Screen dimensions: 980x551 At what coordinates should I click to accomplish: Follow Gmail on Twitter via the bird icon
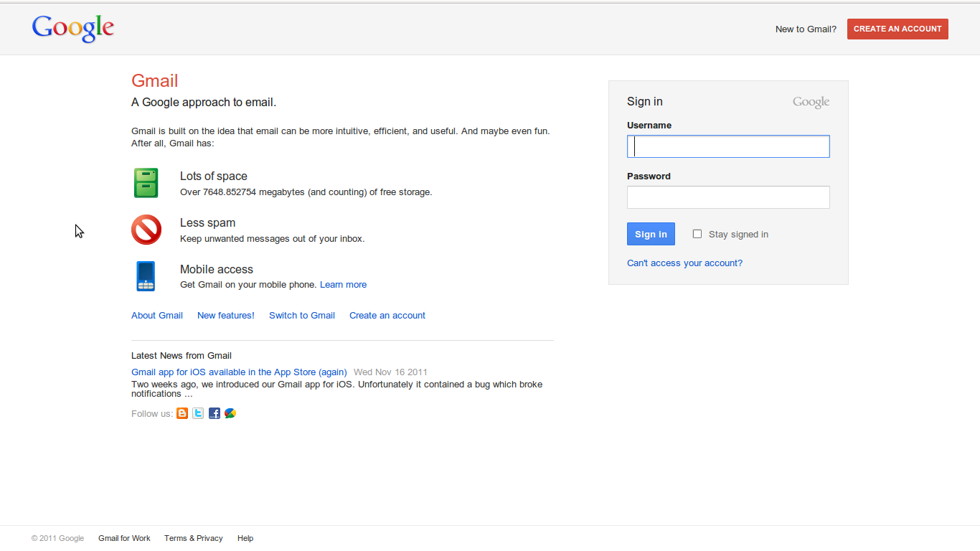[198, 413]
